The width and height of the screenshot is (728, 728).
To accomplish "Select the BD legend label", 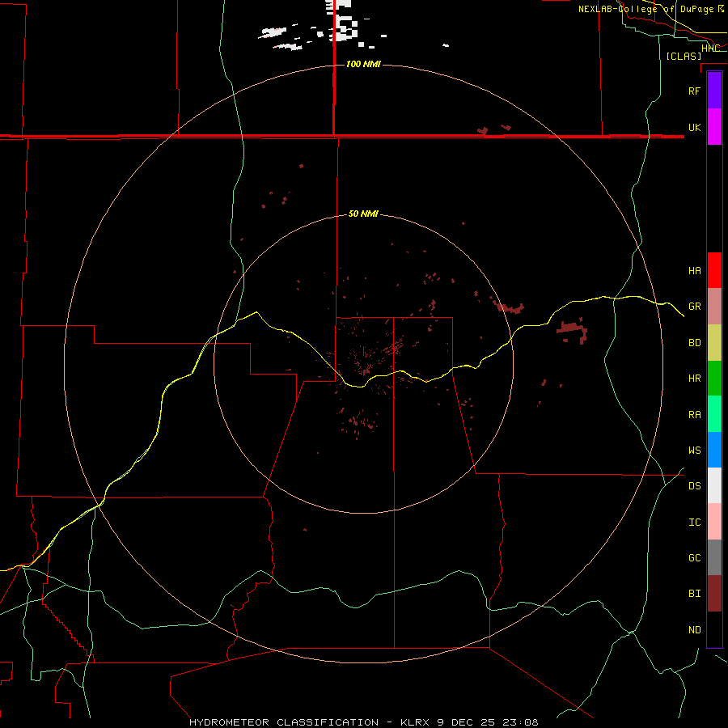I will (x=694, y=342).
